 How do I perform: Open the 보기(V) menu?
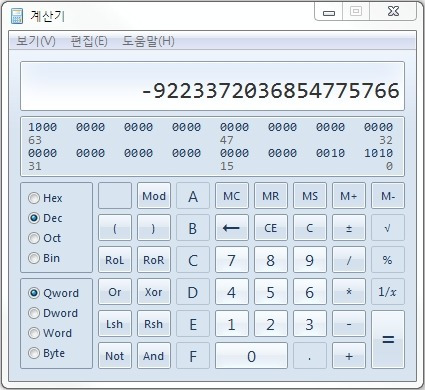36,41
